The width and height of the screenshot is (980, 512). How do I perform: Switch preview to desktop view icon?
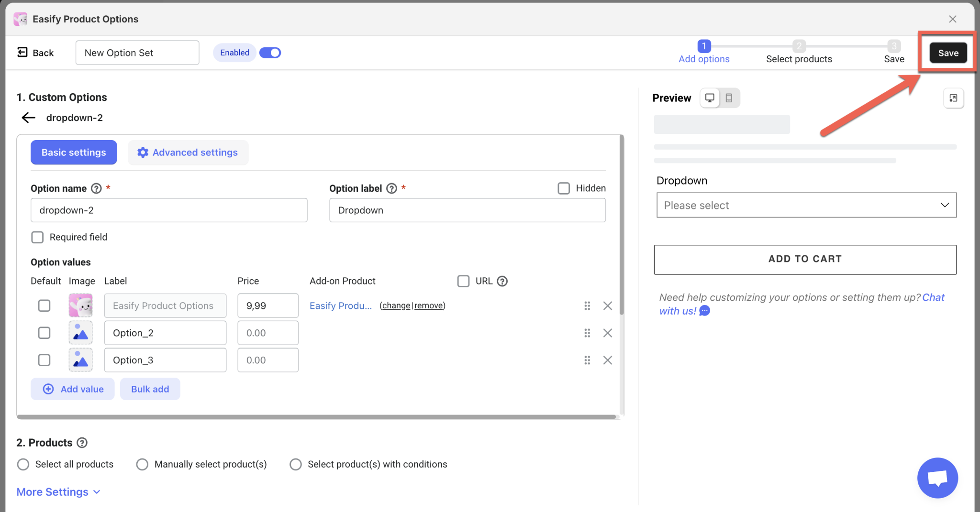[710, 98]
